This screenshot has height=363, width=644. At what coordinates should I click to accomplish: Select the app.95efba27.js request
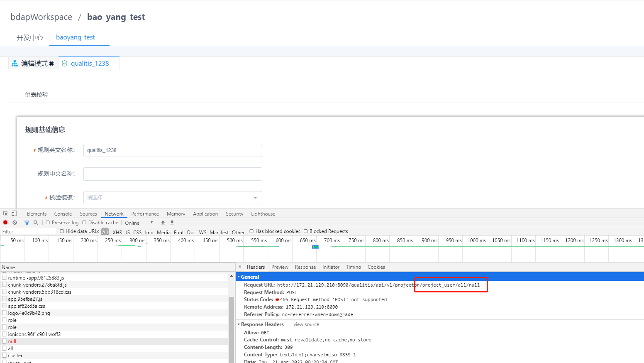tap(114, 299)
